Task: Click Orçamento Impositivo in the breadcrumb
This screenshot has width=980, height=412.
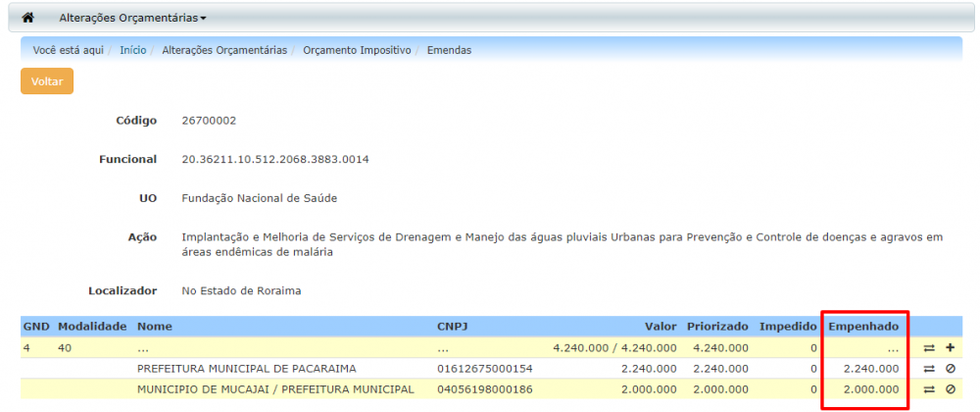Action: pos(357,49)
